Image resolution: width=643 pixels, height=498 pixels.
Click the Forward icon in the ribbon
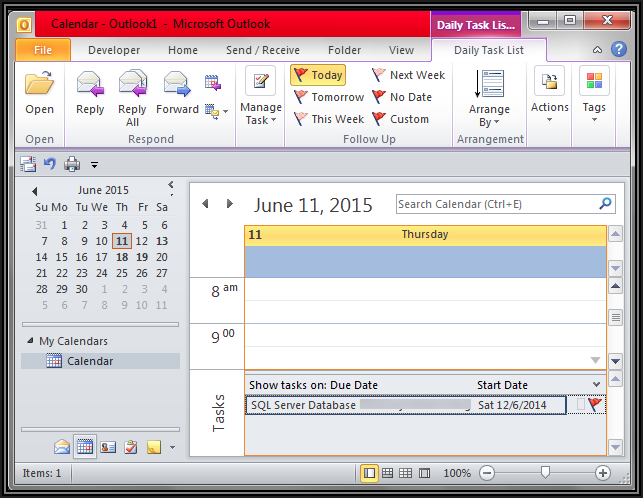pyautogui.click(x=177, y=84)
